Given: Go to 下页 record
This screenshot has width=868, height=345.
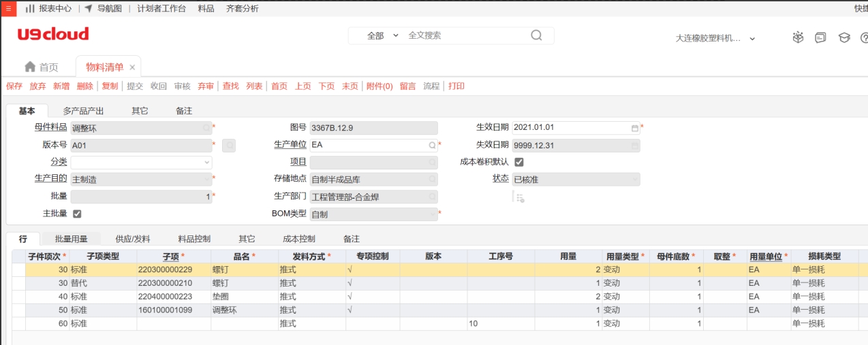Looking at the screenshot, I should click(x=327, y=86).
